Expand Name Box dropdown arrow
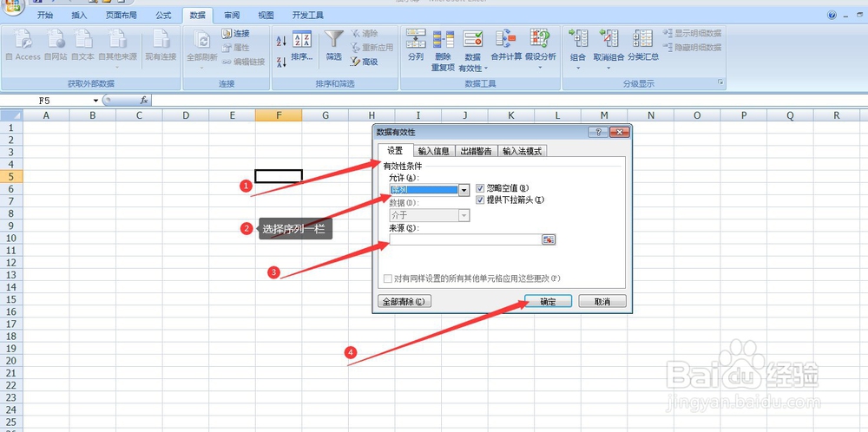The height and width of the screenshot is (432, 868). tap(95, 100)
